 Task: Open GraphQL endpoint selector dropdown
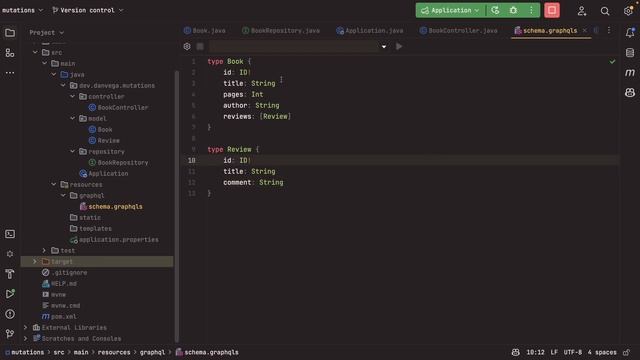click(384, 47)
